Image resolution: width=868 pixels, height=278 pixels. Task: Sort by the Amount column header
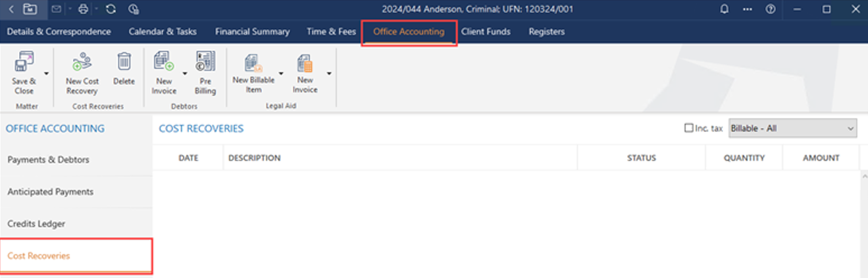point(821,158)
